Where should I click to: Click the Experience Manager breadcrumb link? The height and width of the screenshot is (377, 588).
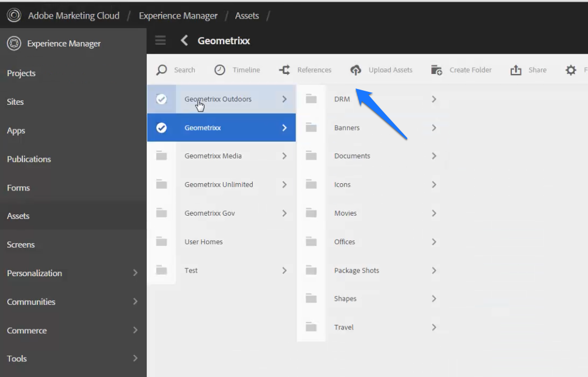pyautogui.click(x=178, y=15)
